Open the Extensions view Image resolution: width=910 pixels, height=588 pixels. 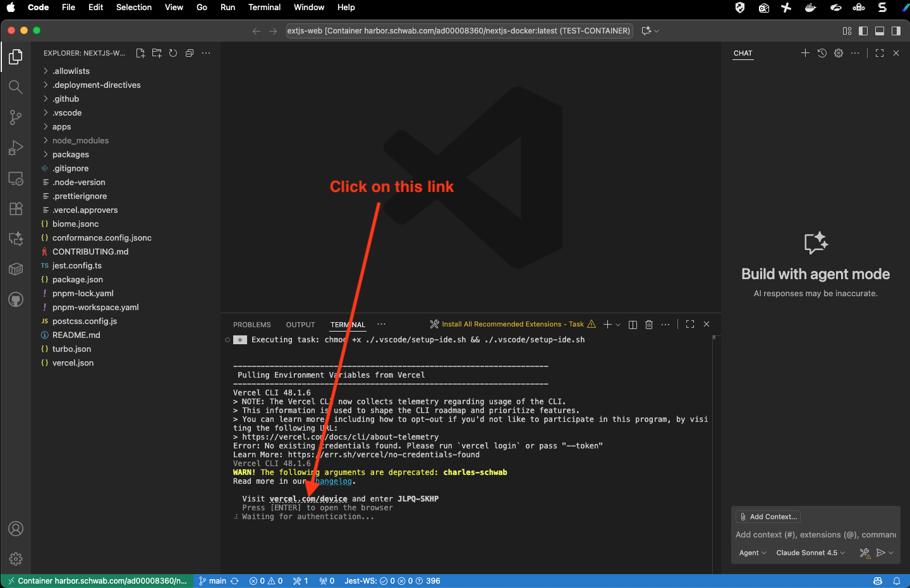pyautogui.click(x=16, y=208)
